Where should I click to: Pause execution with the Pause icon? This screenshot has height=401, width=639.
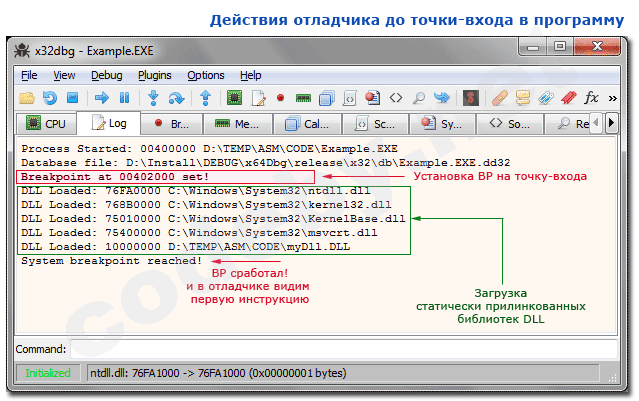[x=124, y=98]
